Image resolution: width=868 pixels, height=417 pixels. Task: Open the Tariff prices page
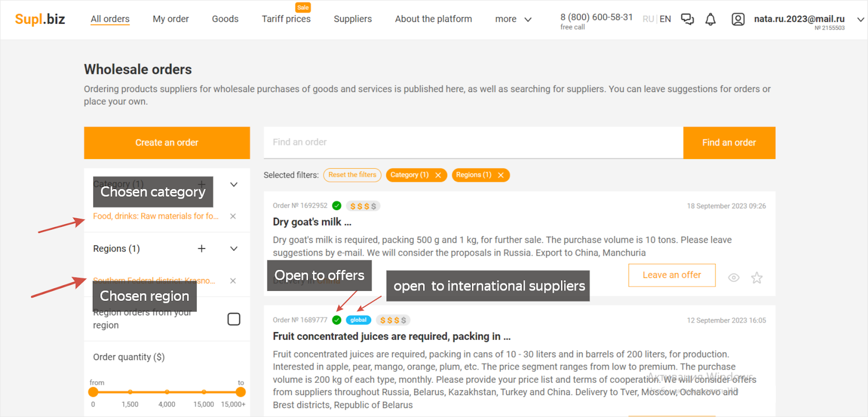click(x=286, y=19)
